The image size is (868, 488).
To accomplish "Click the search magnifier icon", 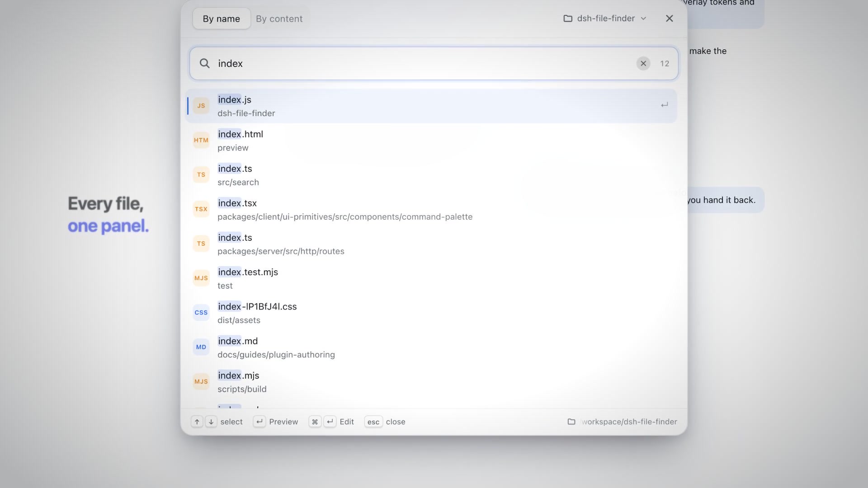I will click(205, 63).
